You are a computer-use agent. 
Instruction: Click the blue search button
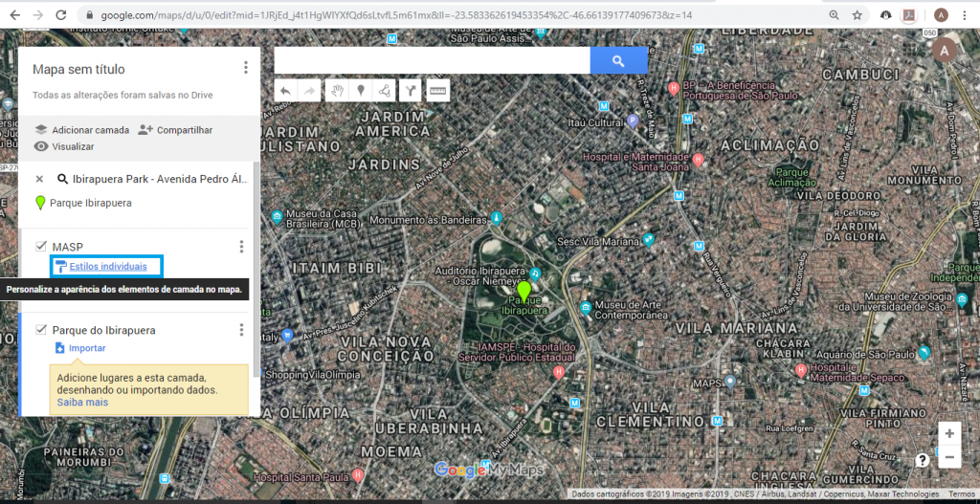(619, 60)
